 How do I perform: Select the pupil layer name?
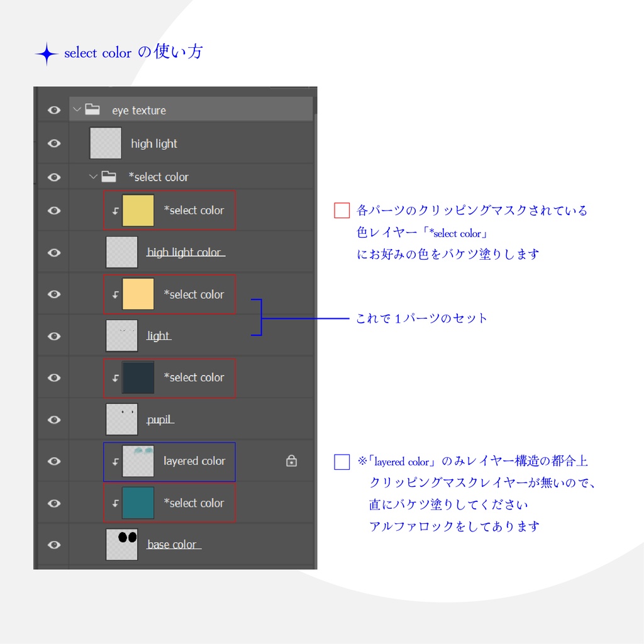(x=159, y=419)
